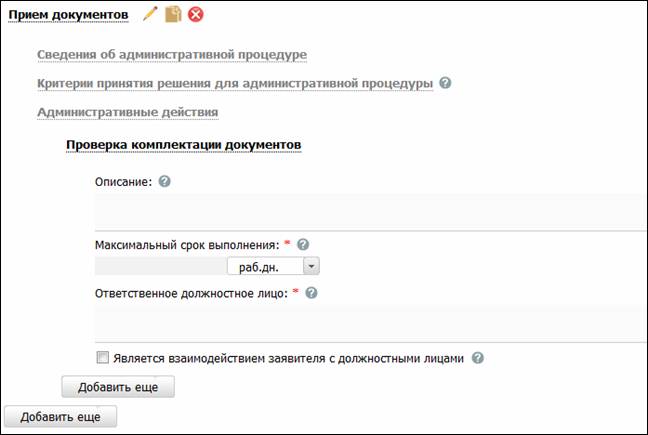This screenshot has height=435, width=648.
Task: Expand Критерии принятия решения для административной процедуры
Action: [235, 83]
